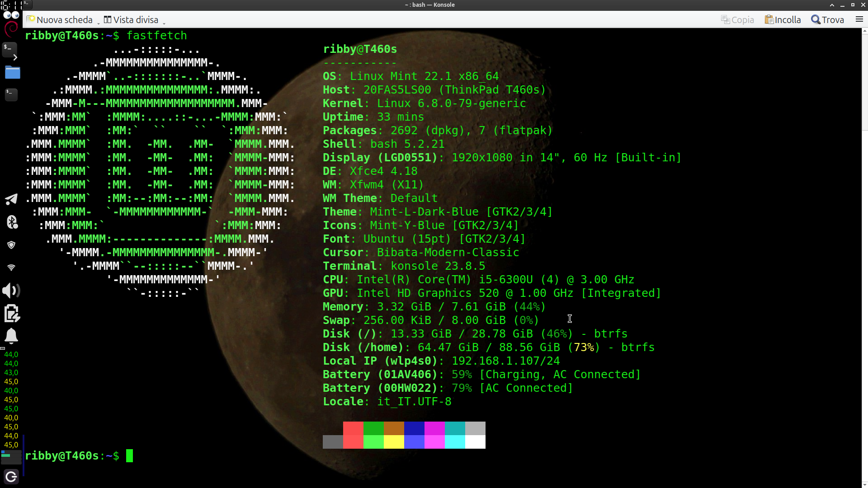The height and width of the screenshot is (488, 868).
Task: Click the 43,0 sensor reading in panel
Action: 11,372
